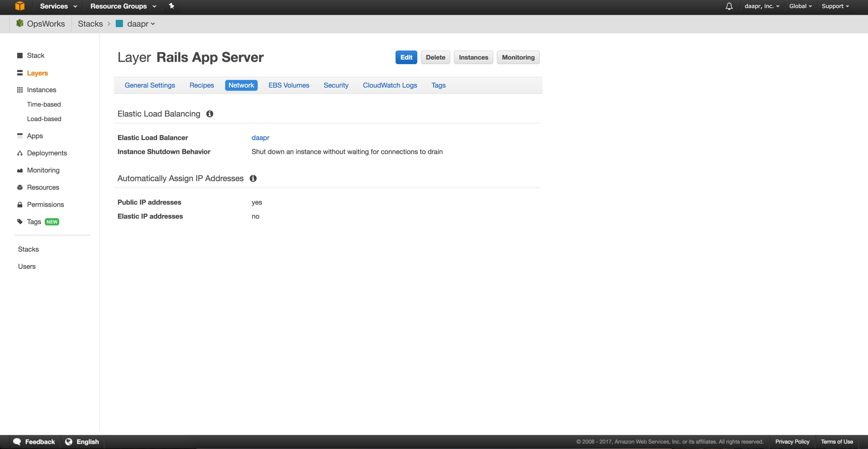The width and height of the screenshot is (868, 449).
Task: Click the Monitoring sidebar icon
Action: [19, 170]
